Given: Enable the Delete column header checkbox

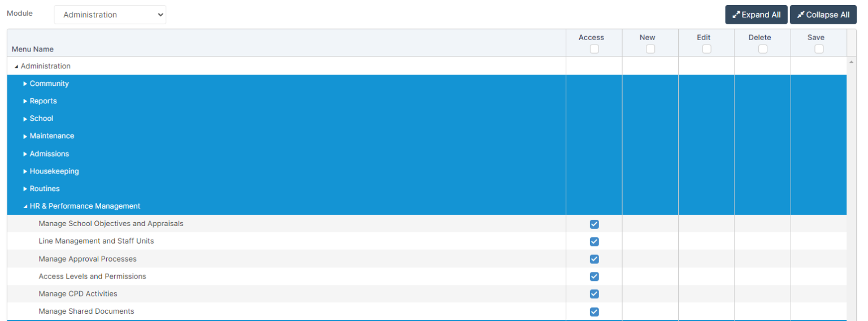Looking at the screenshot, I should pyautogui.click(x=763, y=49).
